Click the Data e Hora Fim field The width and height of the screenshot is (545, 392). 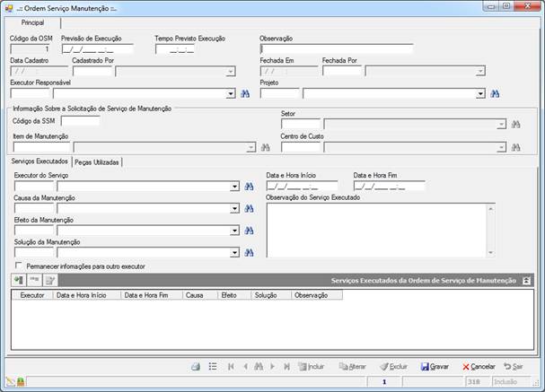[x=389, y=186]
